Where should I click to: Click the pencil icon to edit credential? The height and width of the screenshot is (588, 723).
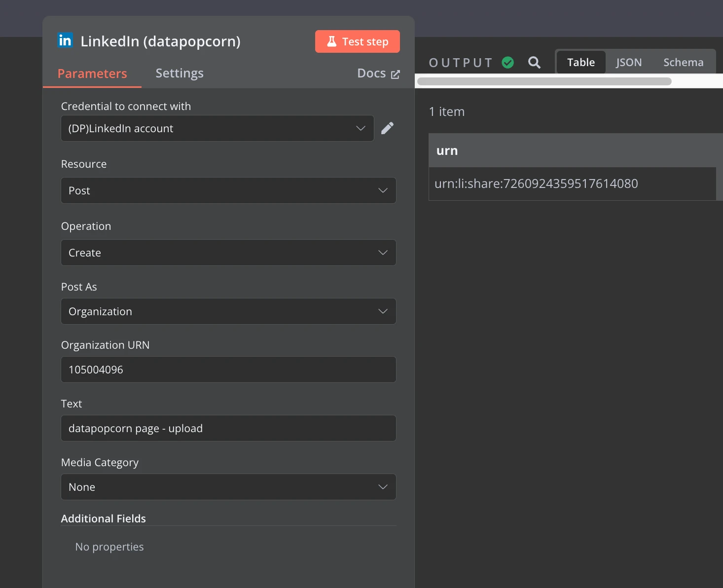[x=388, y=128]
